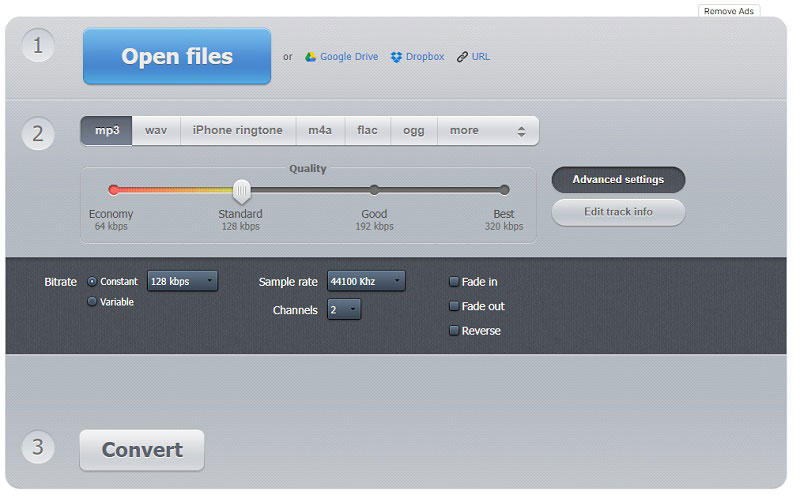This screenshot has height=502, width=800.
Task: Toggle the Advanced settings button
Action: point(618,180)
